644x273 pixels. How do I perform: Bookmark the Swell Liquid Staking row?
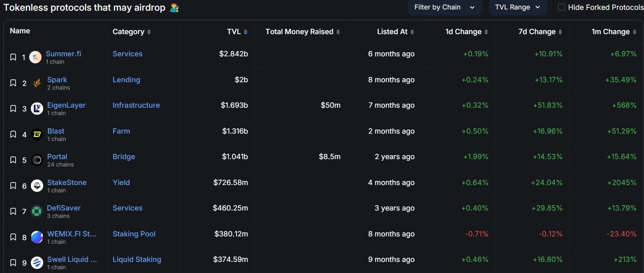[13, 263]
